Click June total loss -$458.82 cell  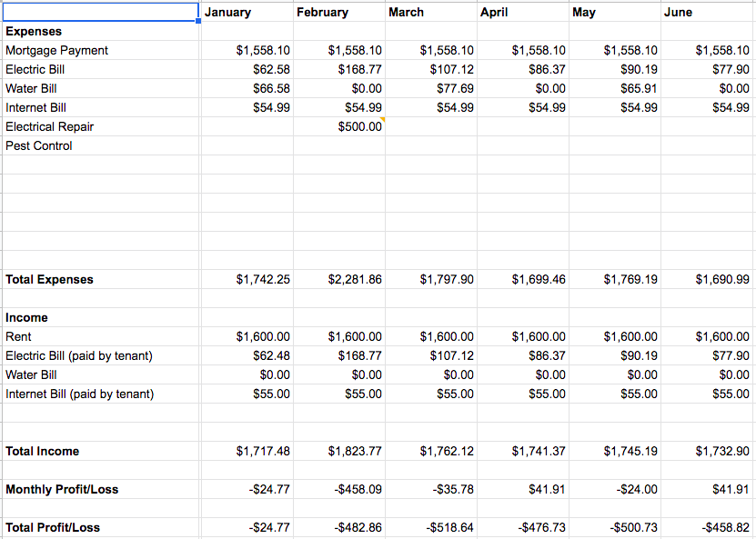coord(707,527)
